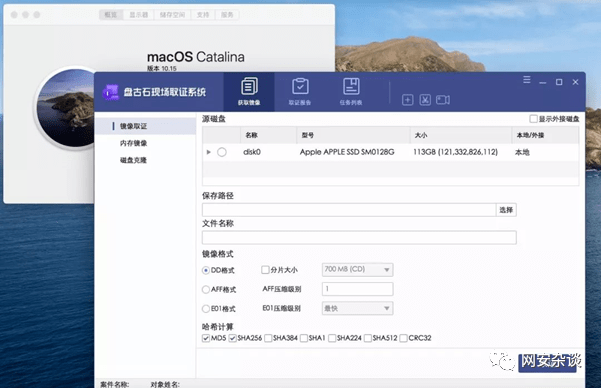Open the E01压缩级别 最快 dropdown

click(357, 308)
